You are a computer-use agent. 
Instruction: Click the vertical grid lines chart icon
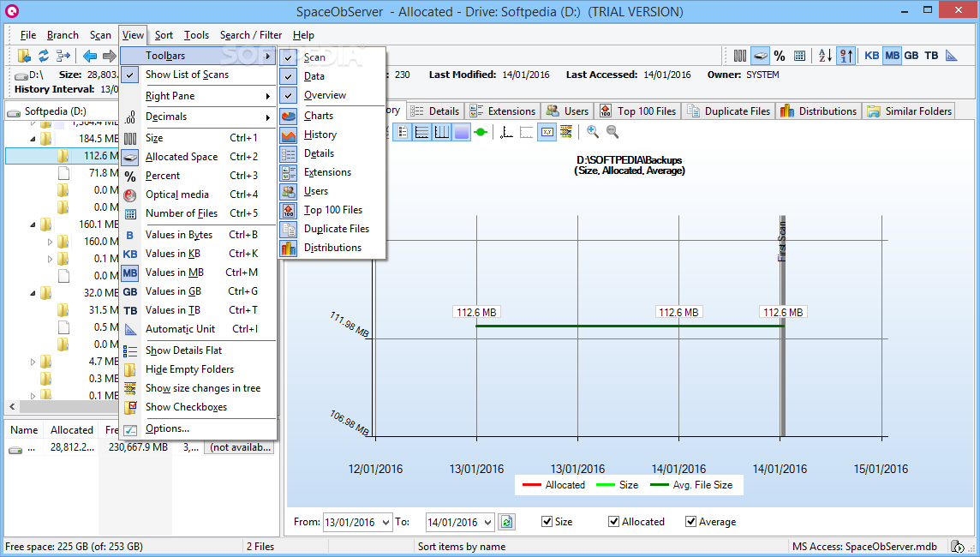[442, 132]
